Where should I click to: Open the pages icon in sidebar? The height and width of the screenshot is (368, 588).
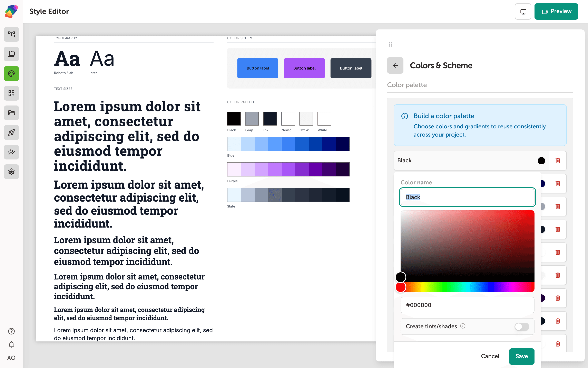point(11,54)
